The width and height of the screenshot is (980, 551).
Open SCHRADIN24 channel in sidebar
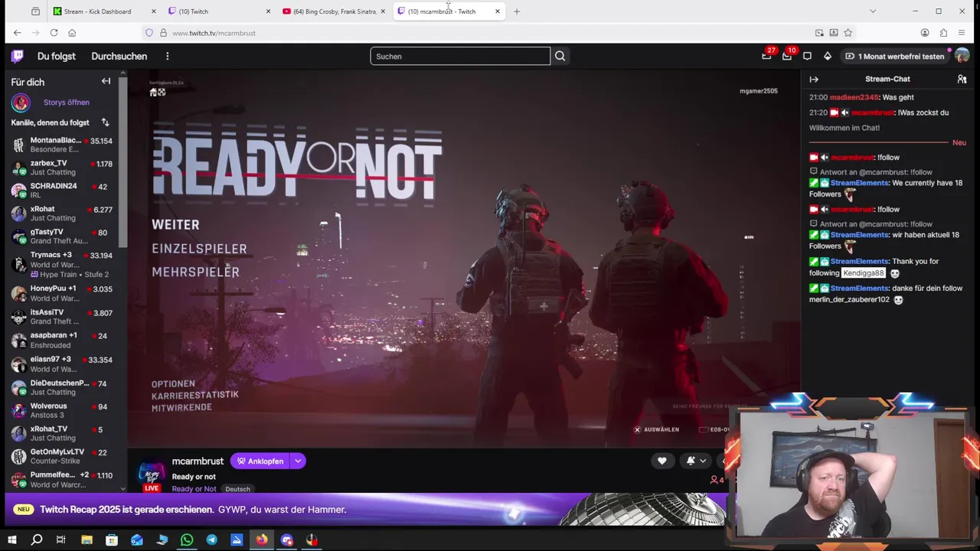62,191
